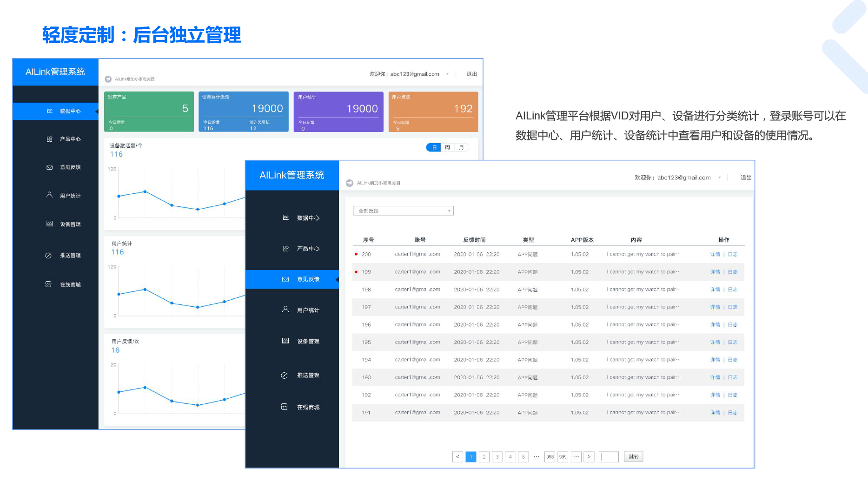Screen dimensions: 868x488
Task: Open 详情 link for row 195
Action: click(715, 342)
